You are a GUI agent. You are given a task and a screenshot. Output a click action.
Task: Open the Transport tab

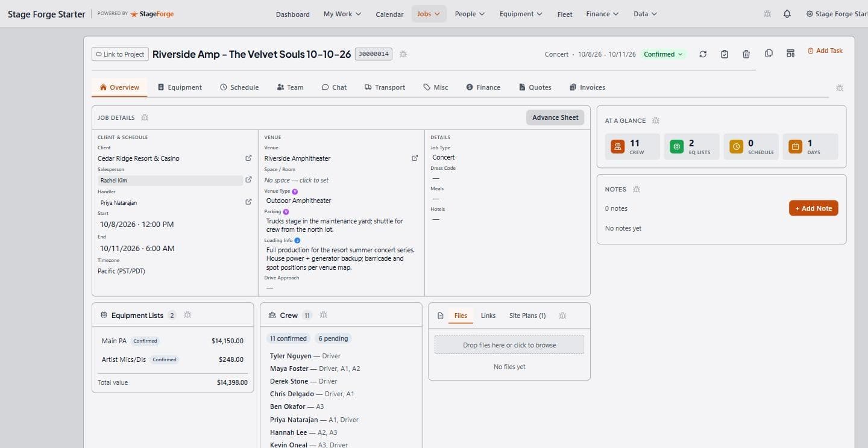tap(385, 87)
